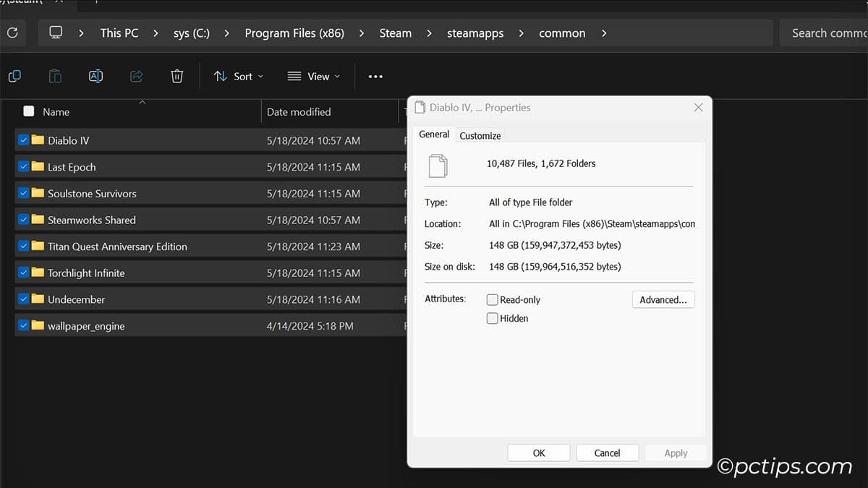
Task: Click the Share icon in toolbar
Action: [x=136, y=76]
